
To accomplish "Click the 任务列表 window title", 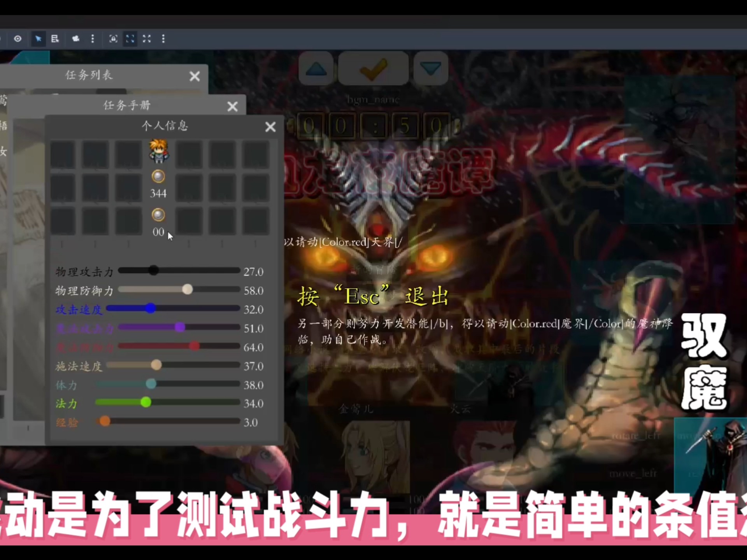I will point(89,75).
